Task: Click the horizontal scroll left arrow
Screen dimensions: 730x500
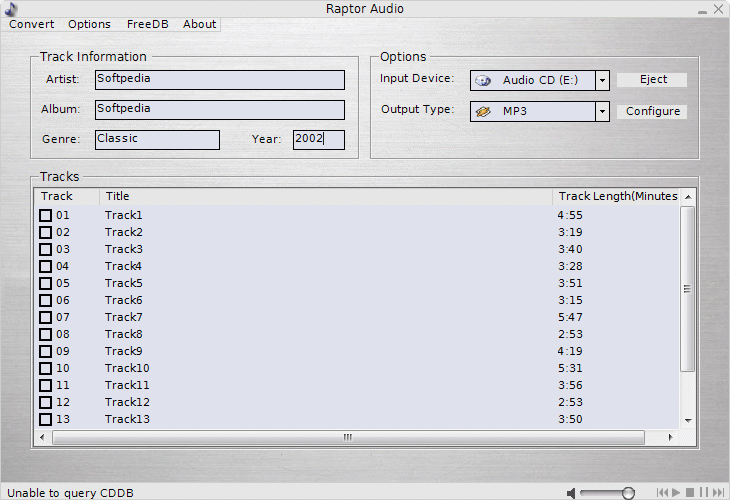Action: [x=42, y=437]
